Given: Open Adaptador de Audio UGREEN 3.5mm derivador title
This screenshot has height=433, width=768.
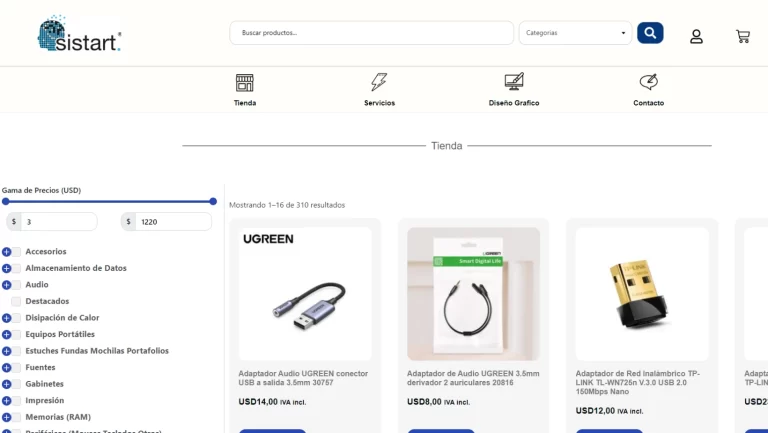Looking at the screenshot, I should pos(473,378).
